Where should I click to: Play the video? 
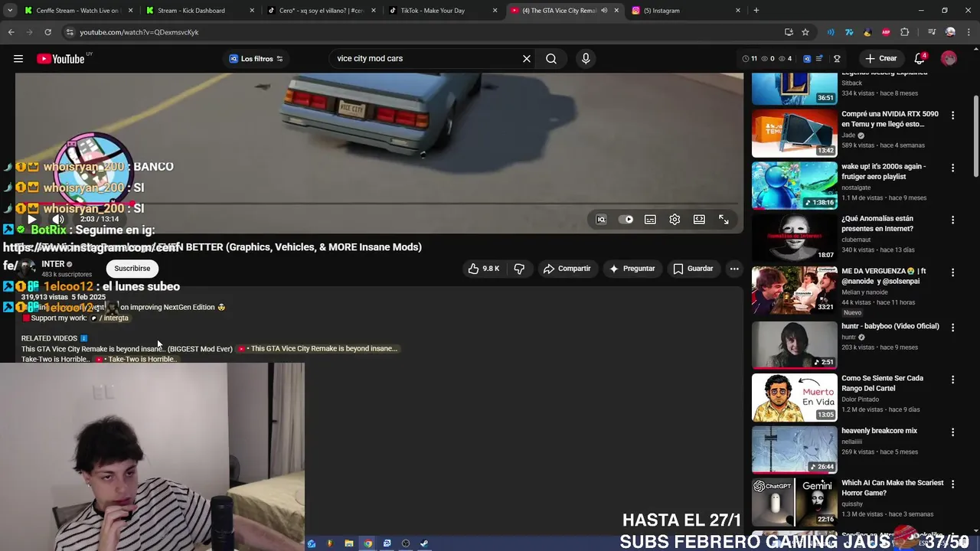point(31,220)
